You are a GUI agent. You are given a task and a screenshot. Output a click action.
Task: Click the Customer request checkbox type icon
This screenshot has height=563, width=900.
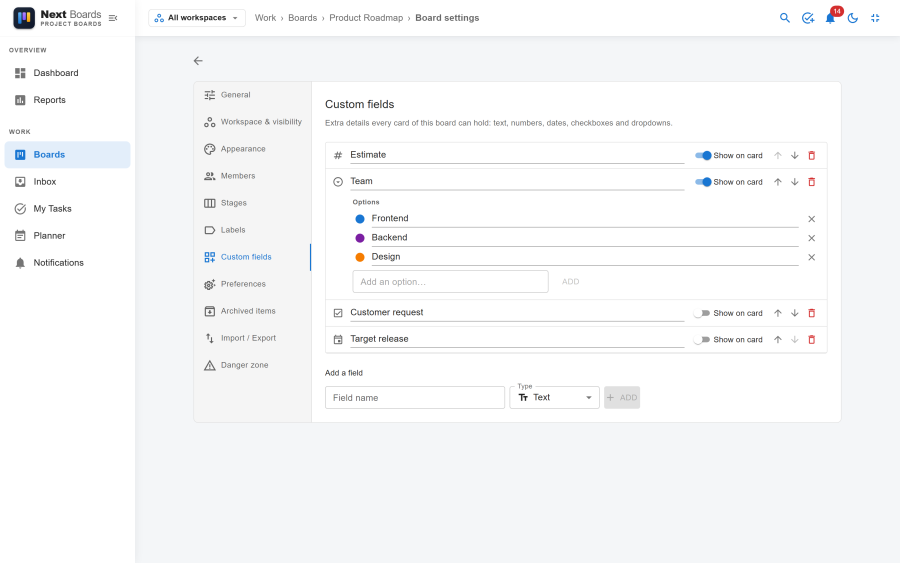tap(338, 313)
